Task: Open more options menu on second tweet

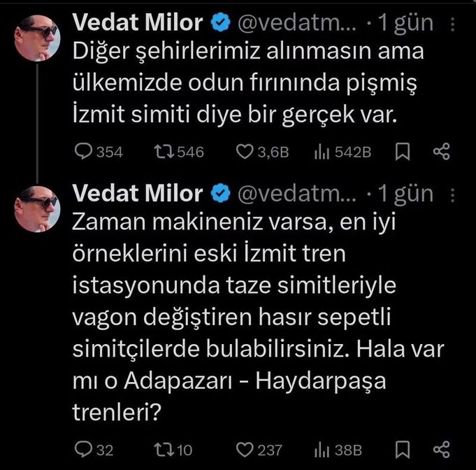Action: pos(454,194)
